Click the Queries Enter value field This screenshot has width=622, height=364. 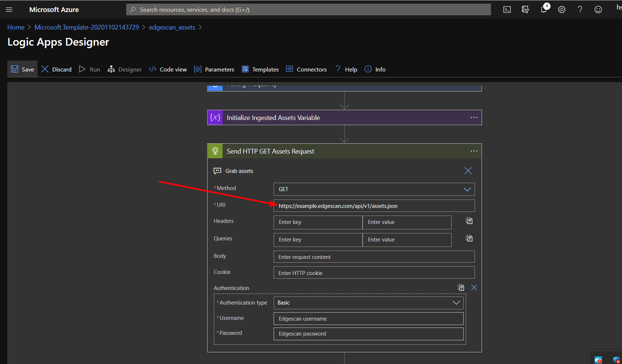407,240
